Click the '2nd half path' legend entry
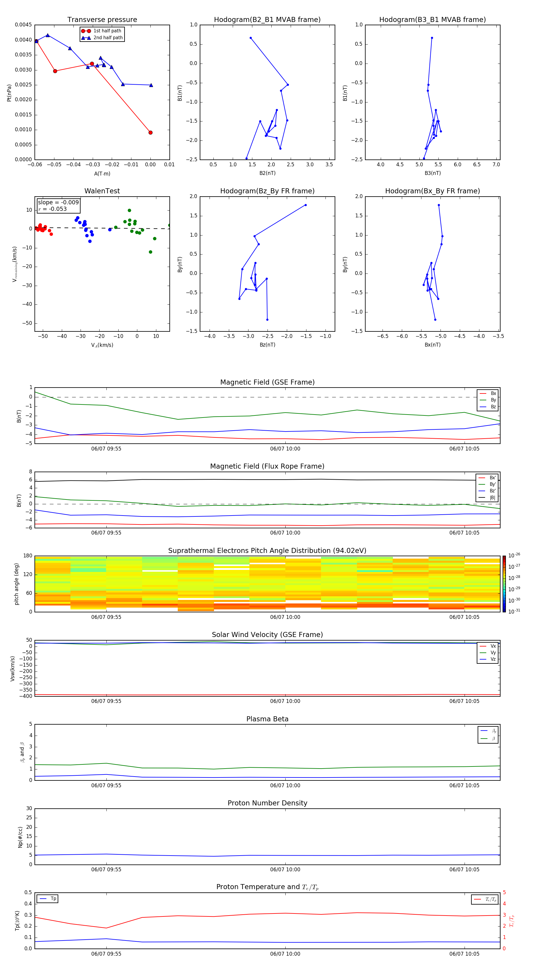Viewport: 535px width, 980px height. click(x=102, y=38)
